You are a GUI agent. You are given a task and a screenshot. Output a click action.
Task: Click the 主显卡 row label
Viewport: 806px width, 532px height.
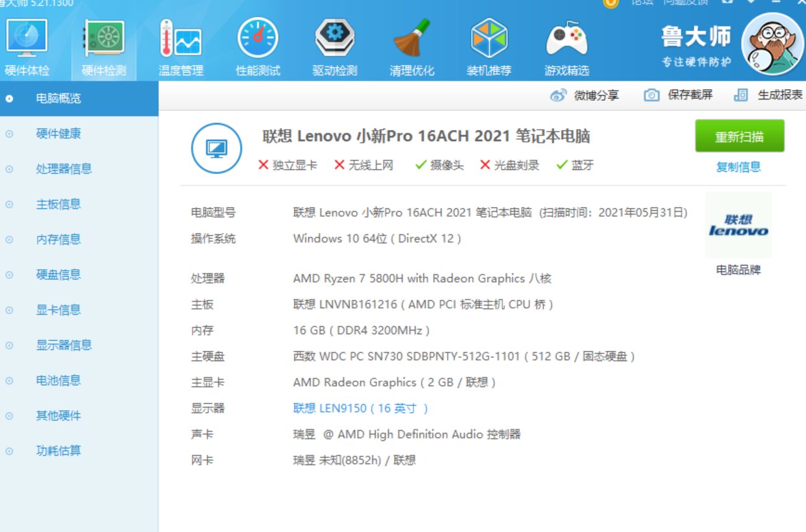208,382
